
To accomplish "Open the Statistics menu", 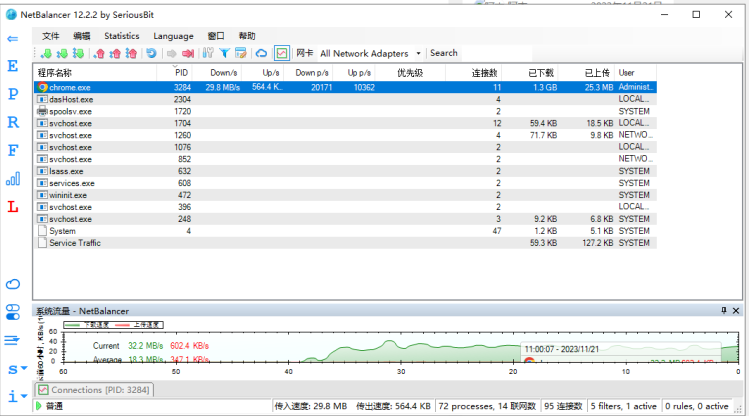I will pyautogui.click(x=121, y=36).
